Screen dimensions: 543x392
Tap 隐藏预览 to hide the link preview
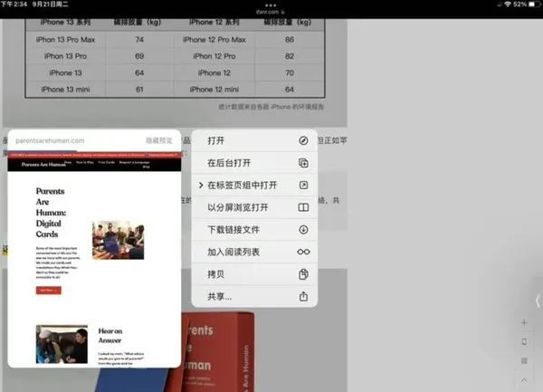point(159,140)
